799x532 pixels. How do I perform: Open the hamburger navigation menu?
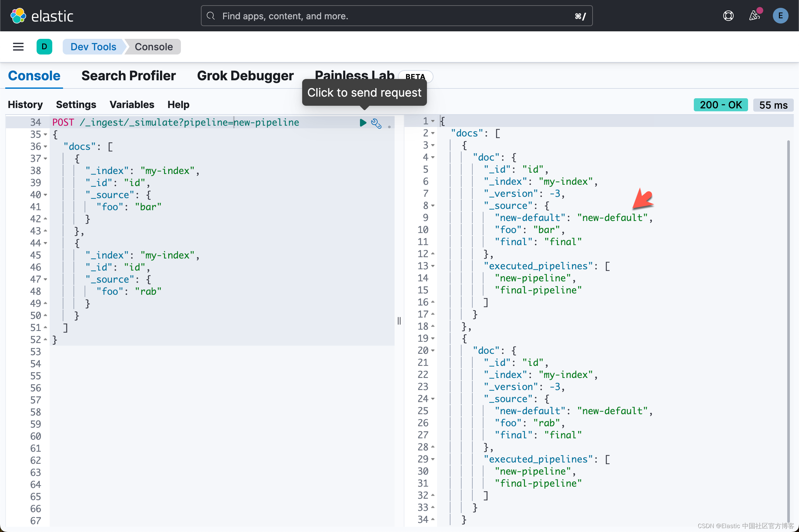tap(18, 47)
